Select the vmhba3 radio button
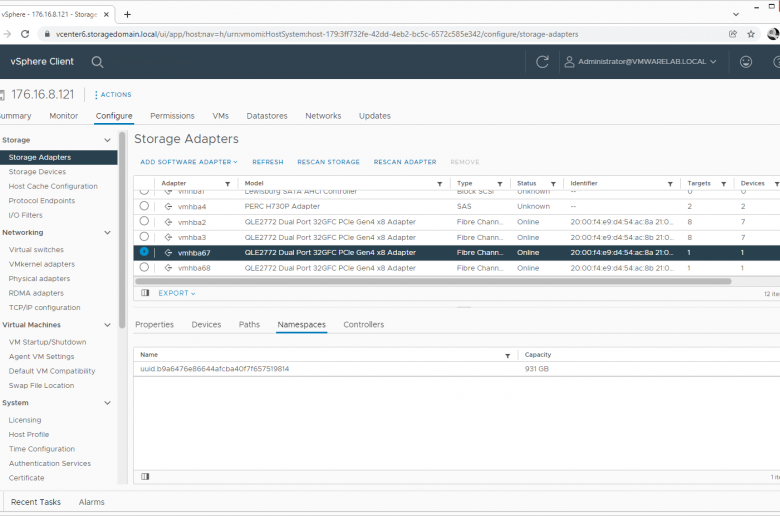The height and width of the screenshot is (516, 780). pyautogui.click(x=144, y=236)
